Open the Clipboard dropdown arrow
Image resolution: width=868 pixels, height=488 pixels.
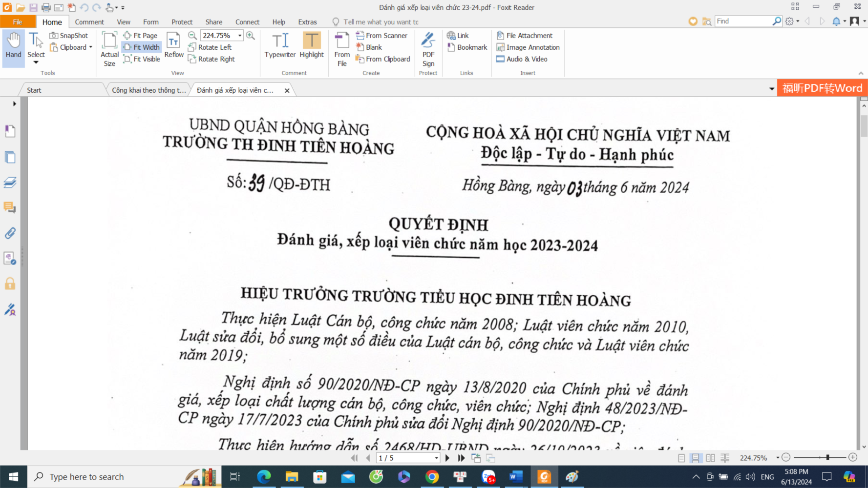[x=91, y=47]
